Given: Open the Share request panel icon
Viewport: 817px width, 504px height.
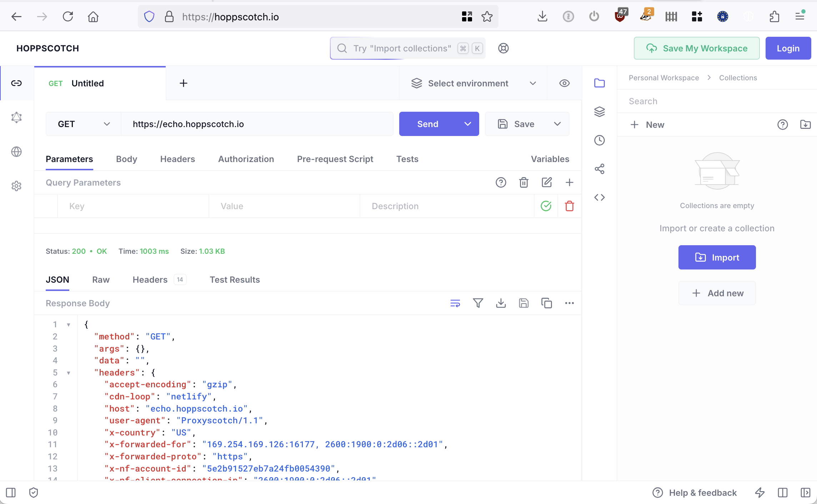Looking at the screenshot, I should click(x=600, y=169).
